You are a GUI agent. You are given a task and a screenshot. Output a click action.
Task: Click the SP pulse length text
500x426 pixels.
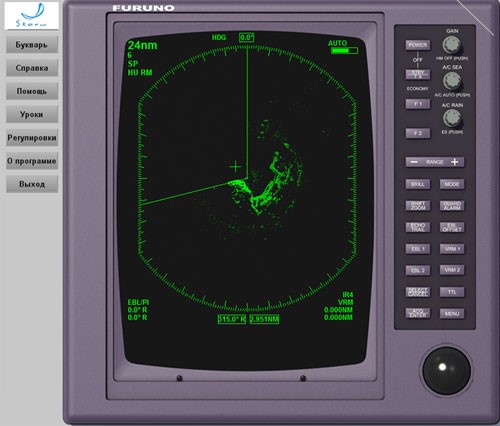pyautogui.click(x=133, y=64)
